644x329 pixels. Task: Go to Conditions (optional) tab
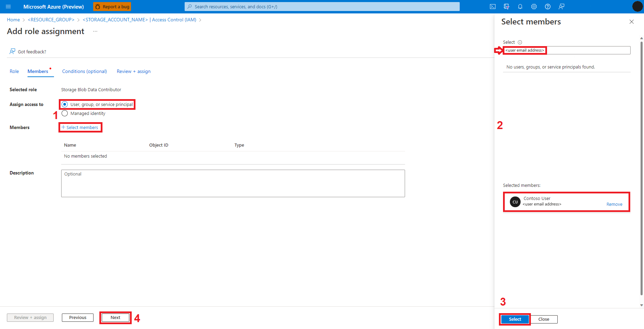coord(84,71)
